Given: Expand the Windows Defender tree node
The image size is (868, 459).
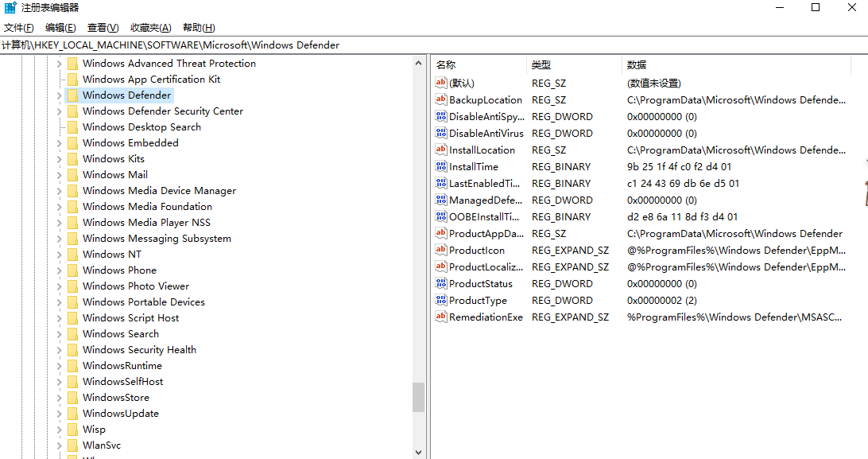Looking at the screenshot, I should coord(60,95).
